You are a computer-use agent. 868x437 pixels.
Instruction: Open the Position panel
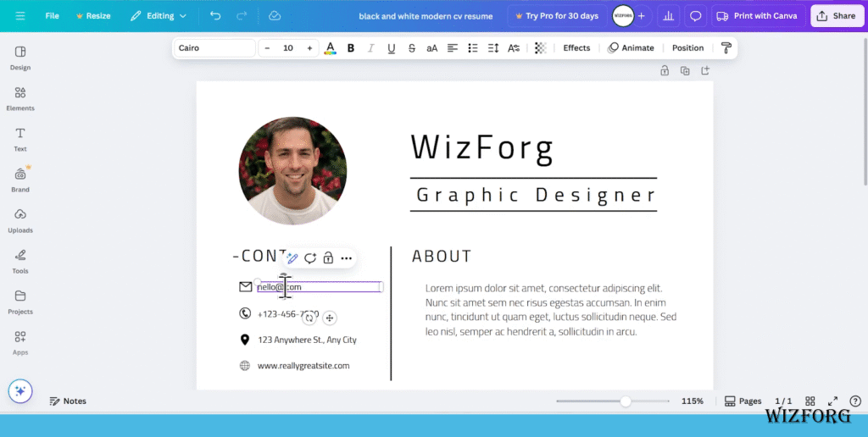point(687,48)
